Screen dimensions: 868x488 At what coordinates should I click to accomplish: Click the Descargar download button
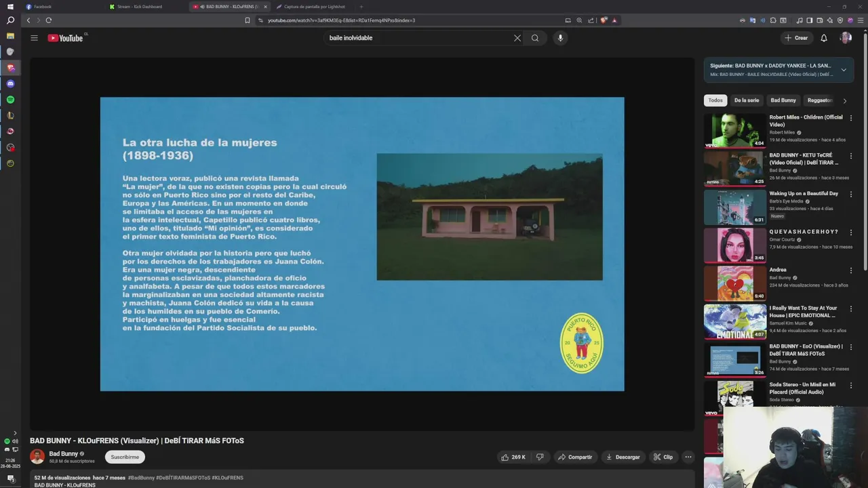coord(623,457)
